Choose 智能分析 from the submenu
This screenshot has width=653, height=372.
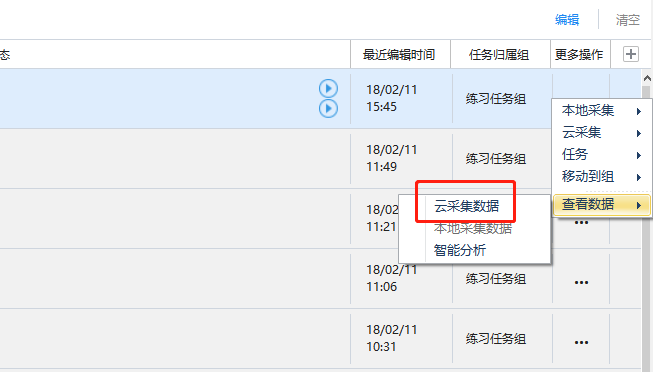pyautogui.click(x=460, y=250)
